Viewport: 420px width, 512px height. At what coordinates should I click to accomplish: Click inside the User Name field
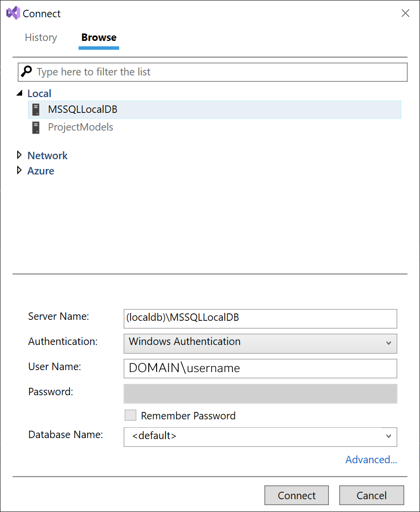260,369
